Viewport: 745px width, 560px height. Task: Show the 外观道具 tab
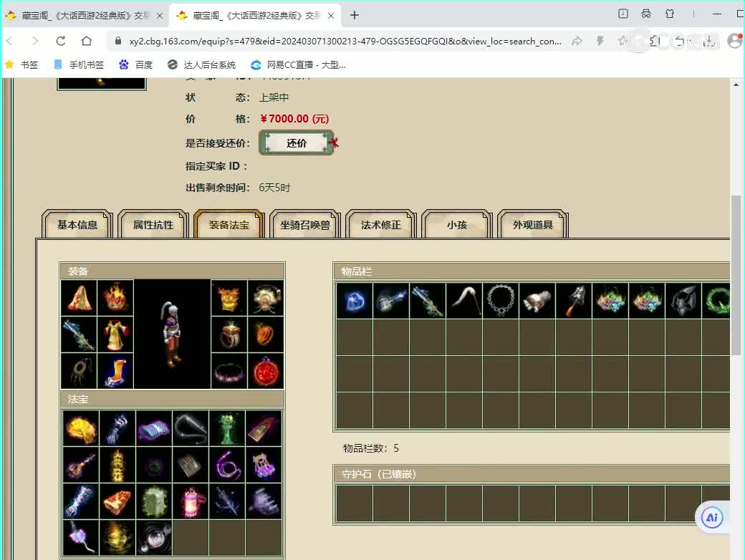[533, 224]
